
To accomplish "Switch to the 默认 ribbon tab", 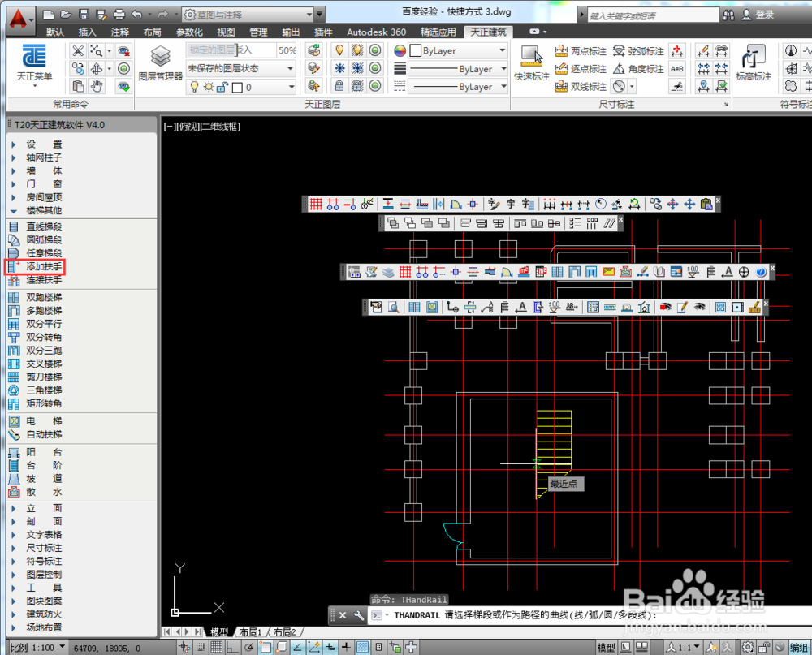I will pos(55,32).
